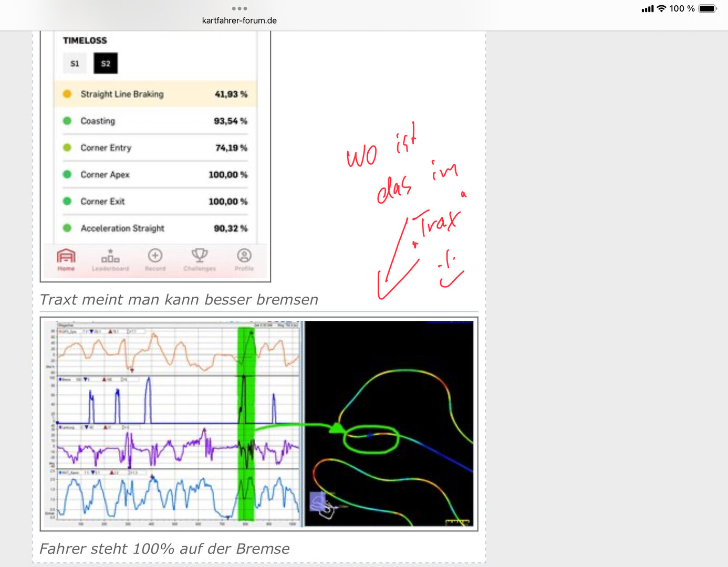Open the Coasting 93,54 % entry
Screen dimensions: 728x567
click(155, 121)
